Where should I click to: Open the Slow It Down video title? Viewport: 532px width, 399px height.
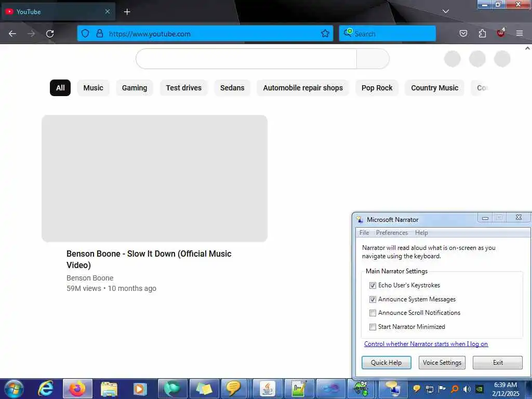pyautogui.click(x=149, y=259)
